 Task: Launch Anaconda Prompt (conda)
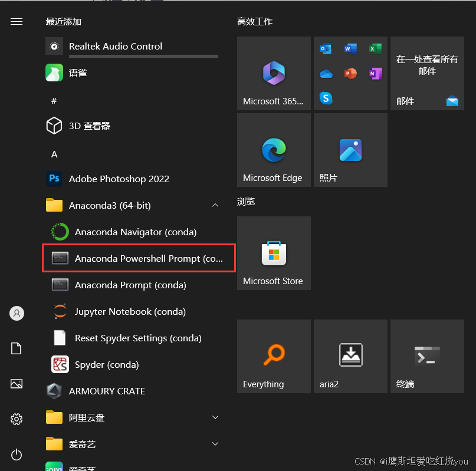(x=135, y=285)
